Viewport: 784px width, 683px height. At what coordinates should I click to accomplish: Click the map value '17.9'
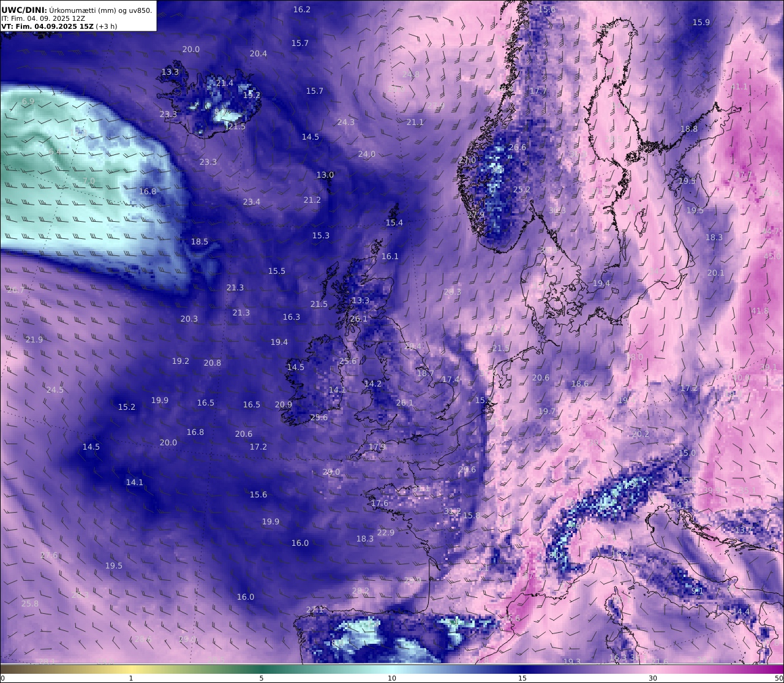click(x=377, y=447)
